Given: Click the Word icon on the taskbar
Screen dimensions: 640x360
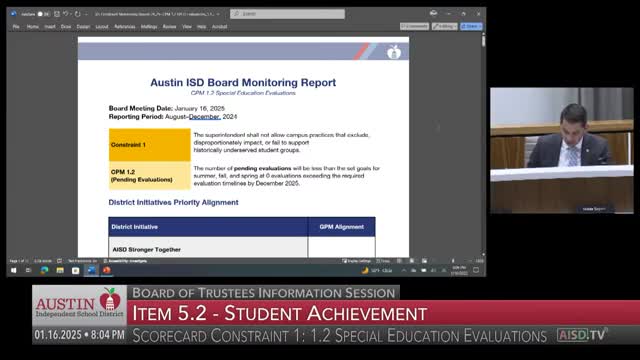Looking at the screenshot, I should click(91, 270).
